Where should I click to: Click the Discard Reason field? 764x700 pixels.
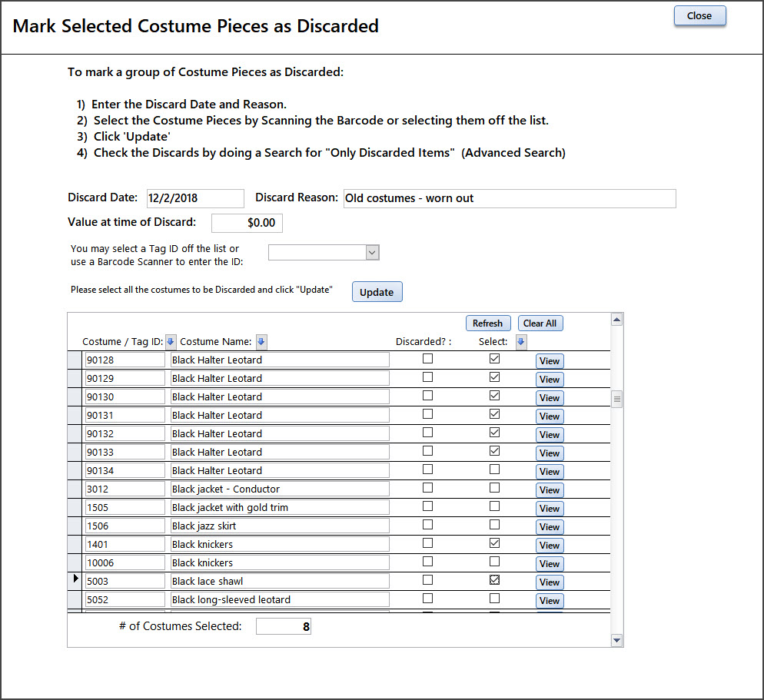510,198
